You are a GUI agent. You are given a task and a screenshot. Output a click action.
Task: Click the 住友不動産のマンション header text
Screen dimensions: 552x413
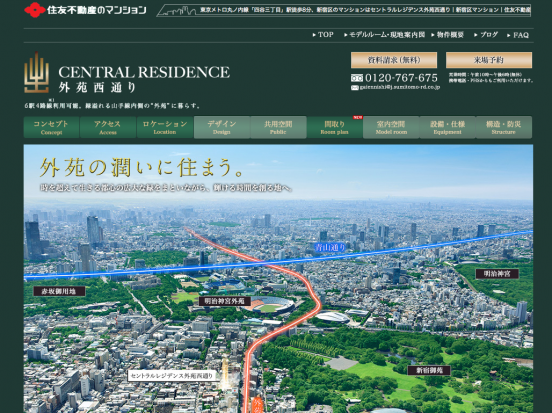(x=96, y=10)
